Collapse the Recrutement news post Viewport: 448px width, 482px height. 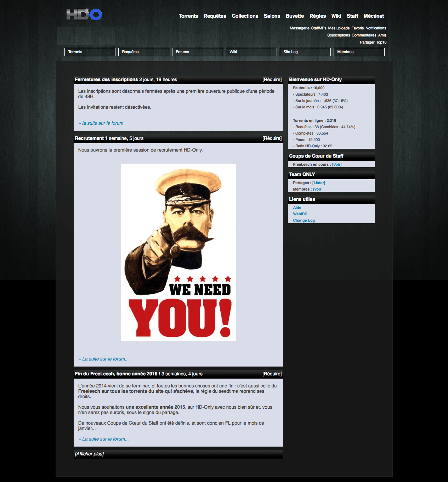pyautogui.click(x=272, y=138)
